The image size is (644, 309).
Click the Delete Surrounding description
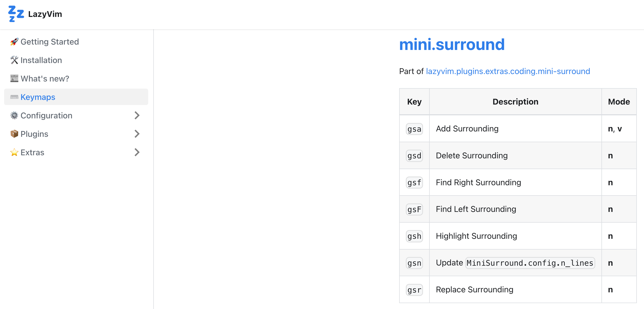click(472, 156)
